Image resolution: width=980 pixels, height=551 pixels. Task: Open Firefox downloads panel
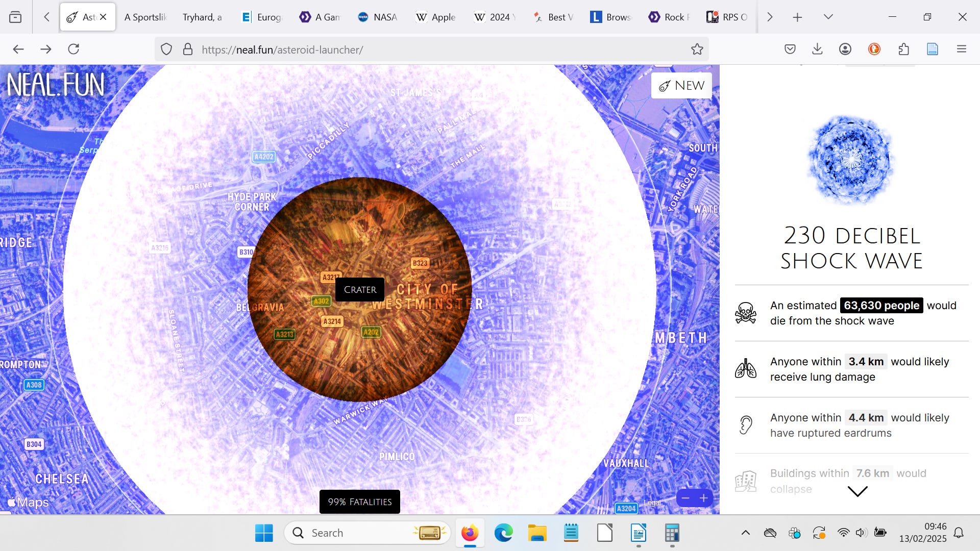click(x=817, y=49)
